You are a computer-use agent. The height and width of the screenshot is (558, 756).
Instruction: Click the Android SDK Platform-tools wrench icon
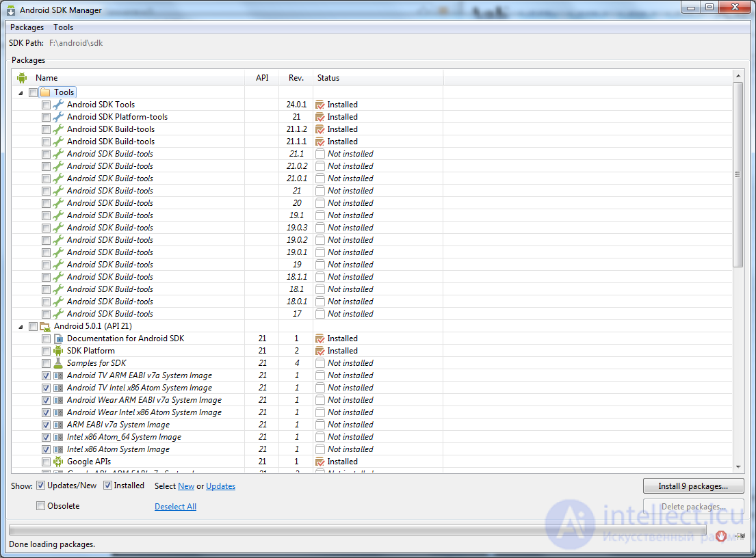click(x=58, y=117)
